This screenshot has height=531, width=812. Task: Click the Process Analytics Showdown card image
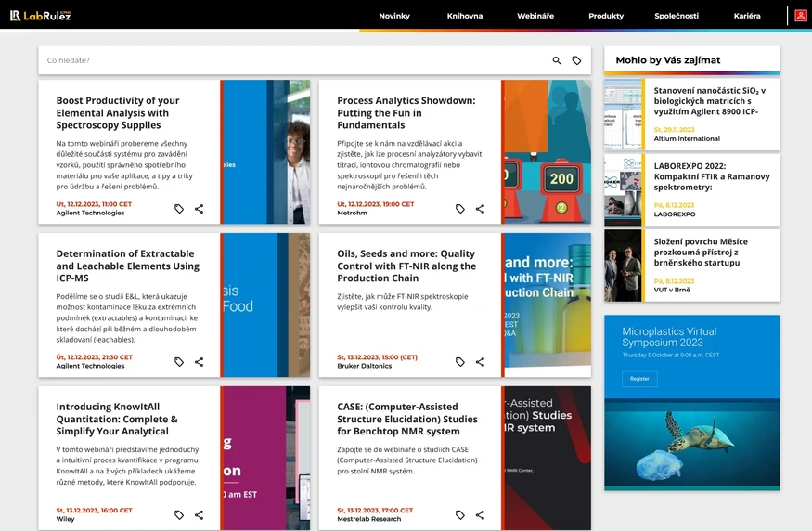[x=546, y=152]
